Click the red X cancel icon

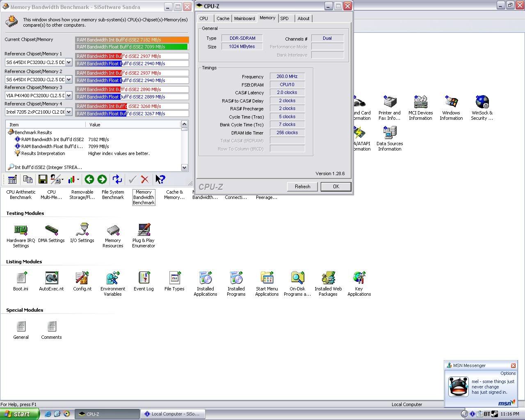(x=144, y=179)
